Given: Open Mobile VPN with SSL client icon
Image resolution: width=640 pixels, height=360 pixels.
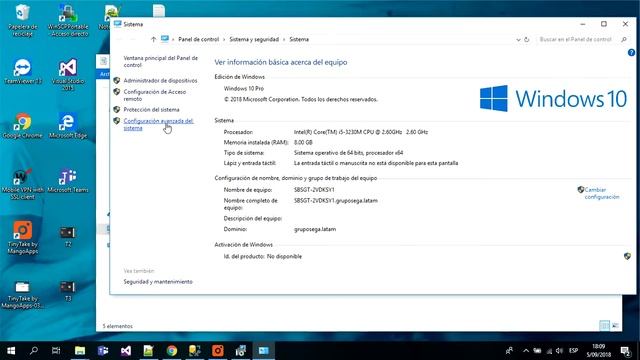Looking at the screenshot, I should [22, 184].
